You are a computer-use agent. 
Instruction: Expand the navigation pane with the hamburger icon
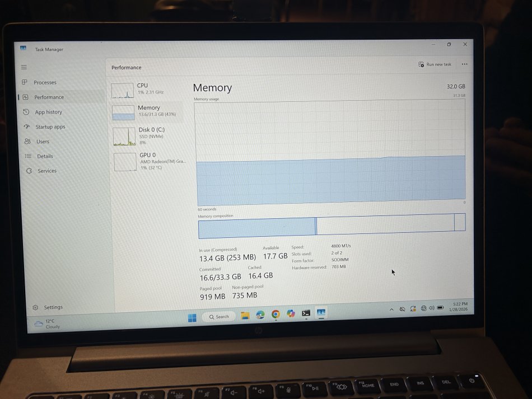click(23, 67)
